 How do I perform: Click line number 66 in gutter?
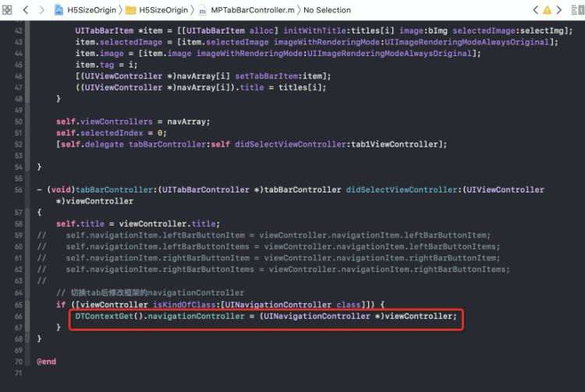click(19, 316)
